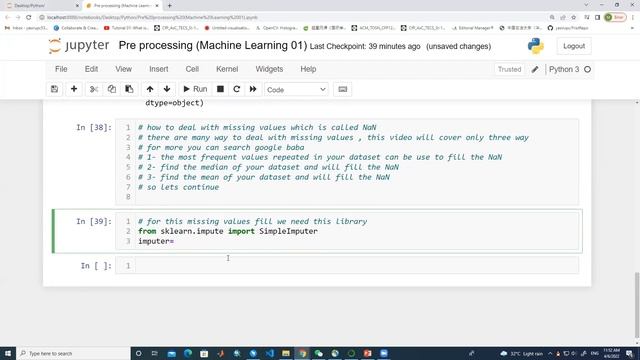Open Microsoft Edge in taskbar
Image resolution: width=640 pixels, height=360 pixels.
188,353
